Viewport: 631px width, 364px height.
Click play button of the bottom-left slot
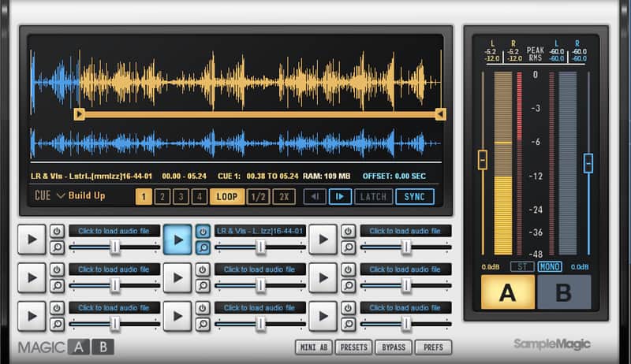pos(32,317)
